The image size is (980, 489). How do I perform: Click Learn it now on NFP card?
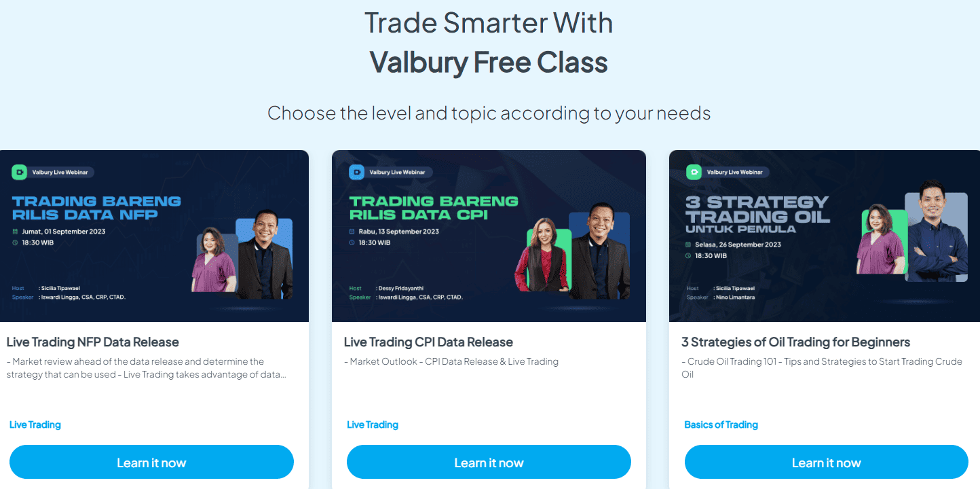pyautogui.click(x=151, y=463)
